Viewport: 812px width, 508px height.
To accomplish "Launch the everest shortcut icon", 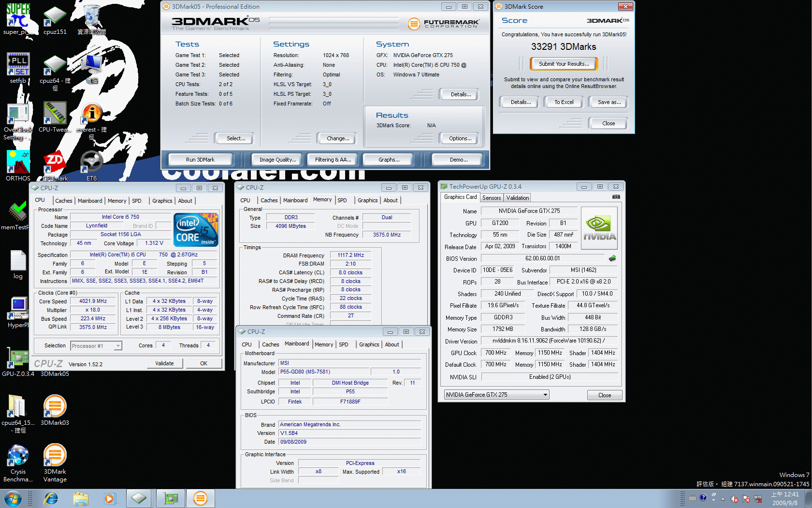I will tap(92, 121).
